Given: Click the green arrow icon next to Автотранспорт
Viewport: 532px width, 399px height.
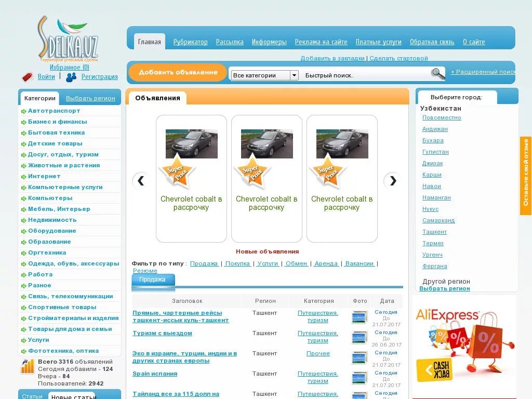Looking at the screenshot, I should [x=24, y=111].
